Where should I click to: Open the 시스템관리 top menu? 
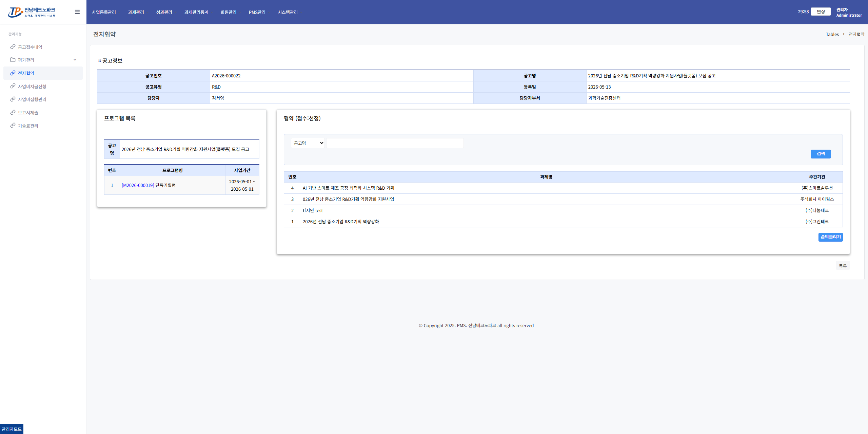point(288,12)
